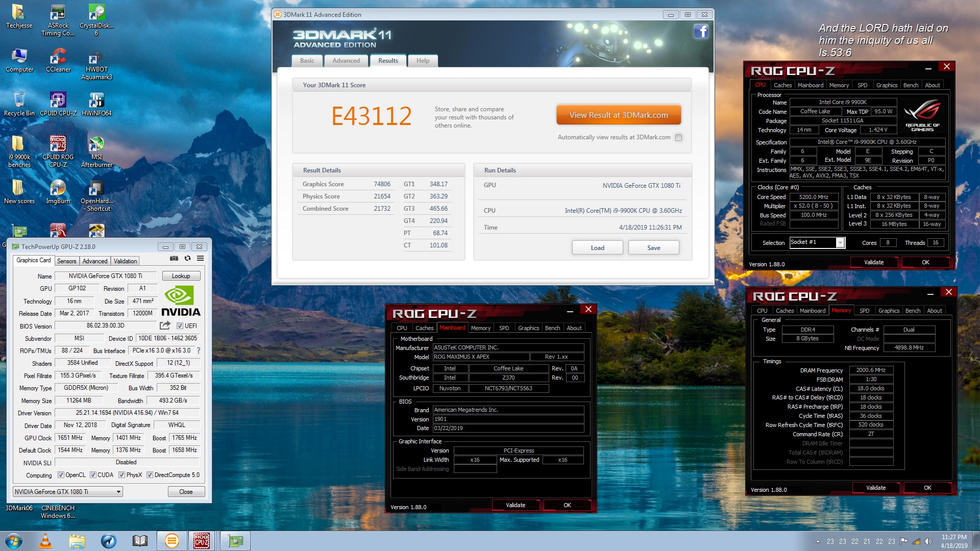Click Save button in Run Details
The image size is (980, 551).
point(653,248)
